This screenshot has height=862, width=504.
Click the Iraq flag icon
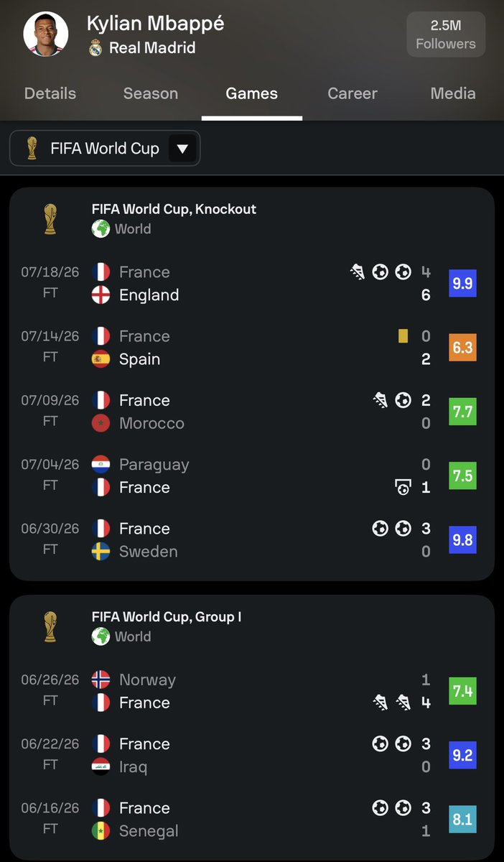[101, 766]
